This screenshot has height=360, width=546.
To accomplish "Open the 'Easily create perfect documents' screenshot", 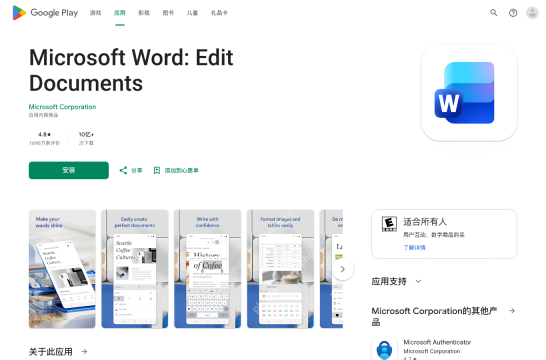I will coord(135,269).
